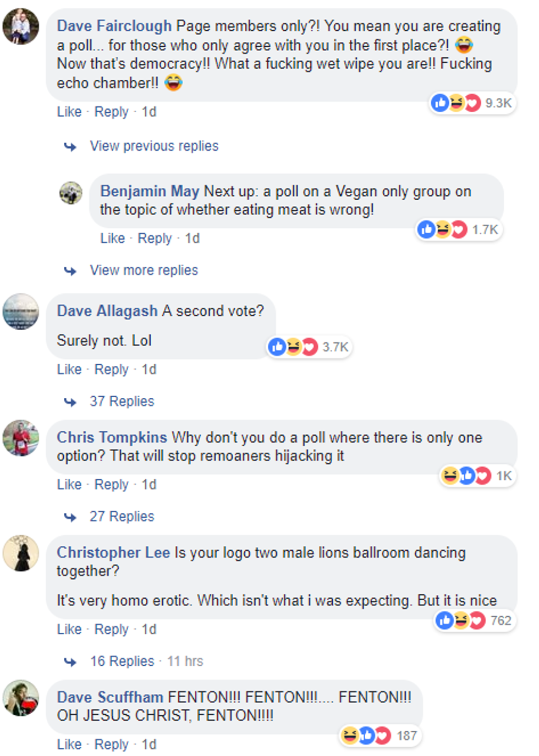Image resolution: width=539 pixels, height=756 pixels.
Task: Expand View previous replies
Action: tap(154, 146)
